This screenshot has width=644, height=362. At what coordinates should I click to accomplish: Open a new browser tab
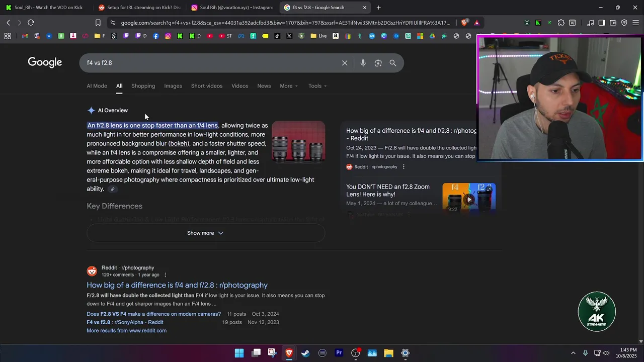click(378, 8)
